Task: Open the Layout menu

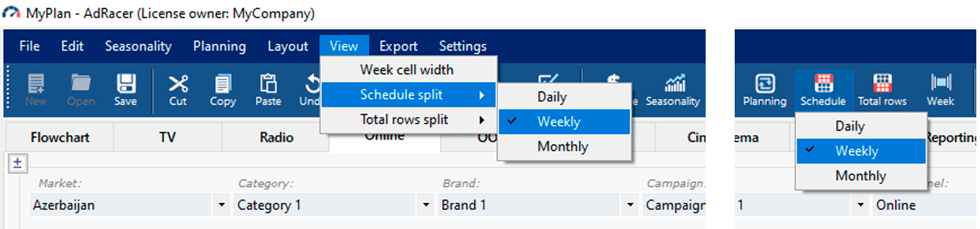Action: [288, 46]
